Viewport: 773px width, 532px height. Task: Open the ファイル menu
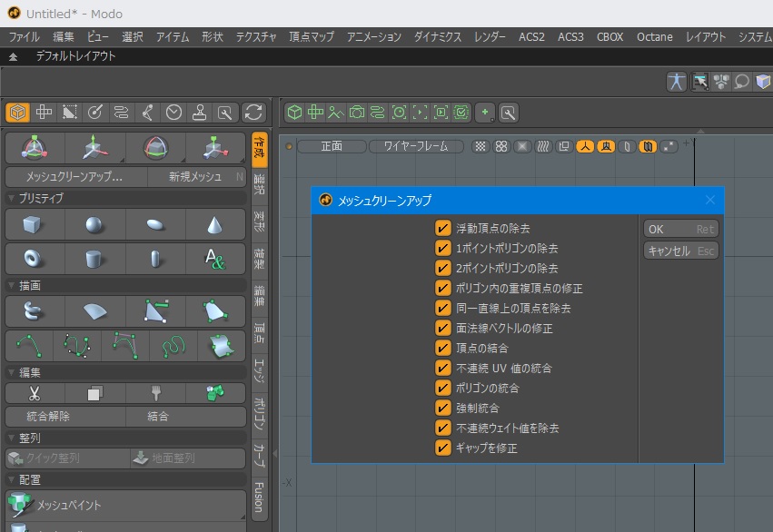[24, 37]
